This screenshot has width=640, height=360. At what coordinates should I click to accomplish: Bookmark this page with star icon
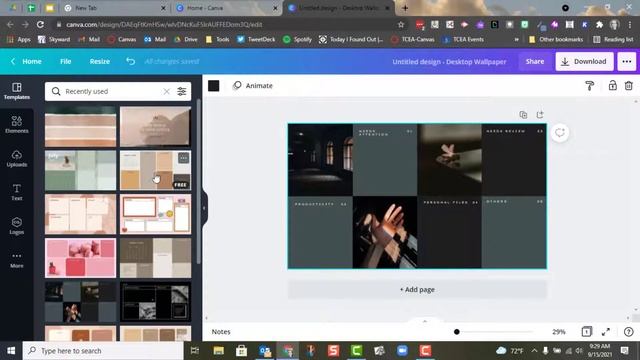pyautogui.click(x=401, y=24)
